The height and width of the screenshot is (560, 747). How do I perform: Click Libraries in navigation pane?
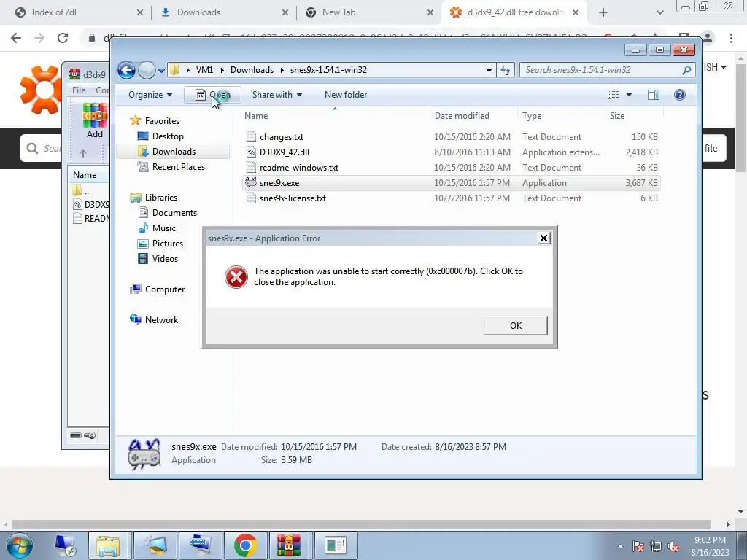(161, 197)
